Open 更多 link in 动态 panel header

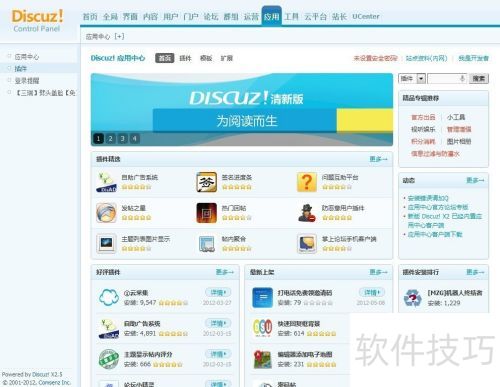click(x=475, y=180)
